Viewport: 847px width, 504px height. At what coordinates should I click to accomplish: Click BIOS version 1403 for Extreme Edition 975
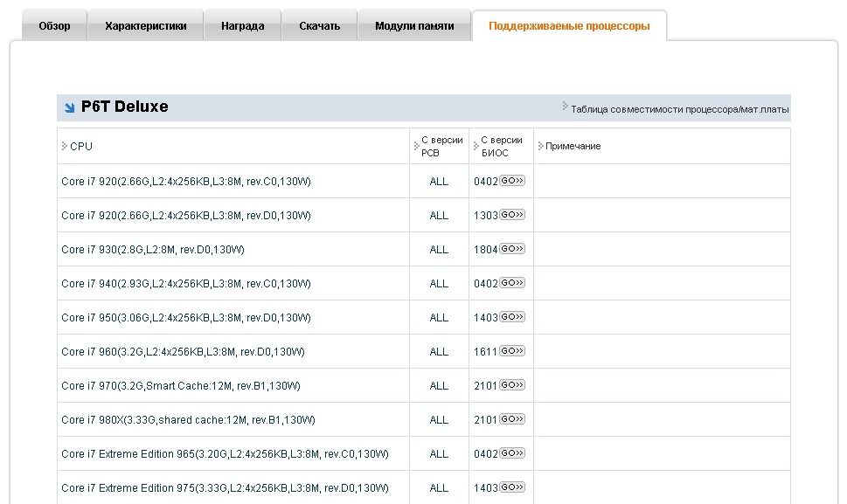[x=486, y=487]
